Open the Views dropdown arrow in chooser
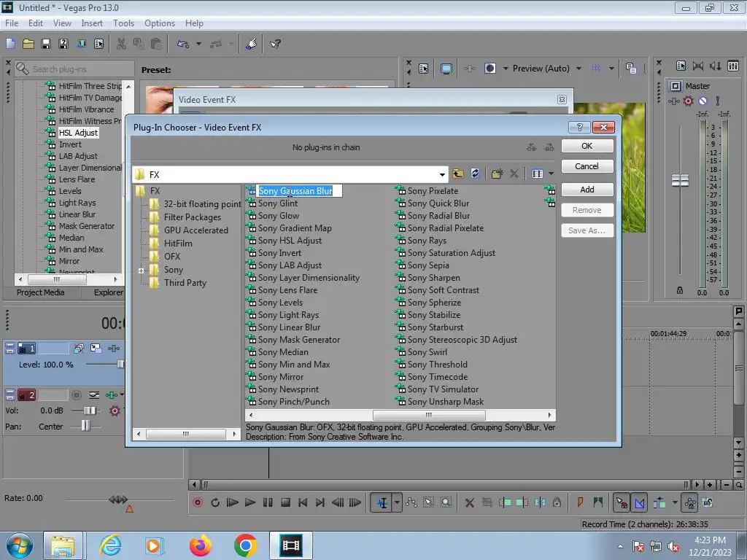The width and height of the screenshot is (747, 560). point(551,174)
